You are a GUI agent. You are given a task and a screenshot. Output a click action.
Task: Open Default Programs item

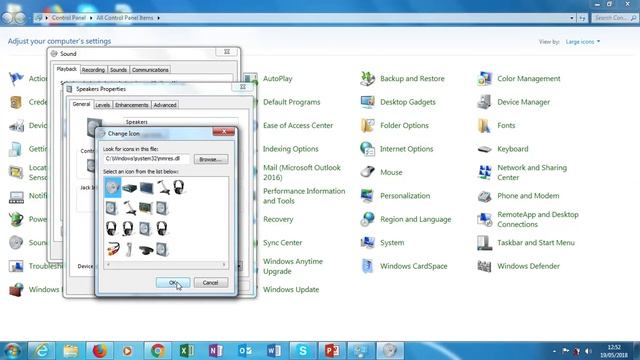click(x=291, y=102)
